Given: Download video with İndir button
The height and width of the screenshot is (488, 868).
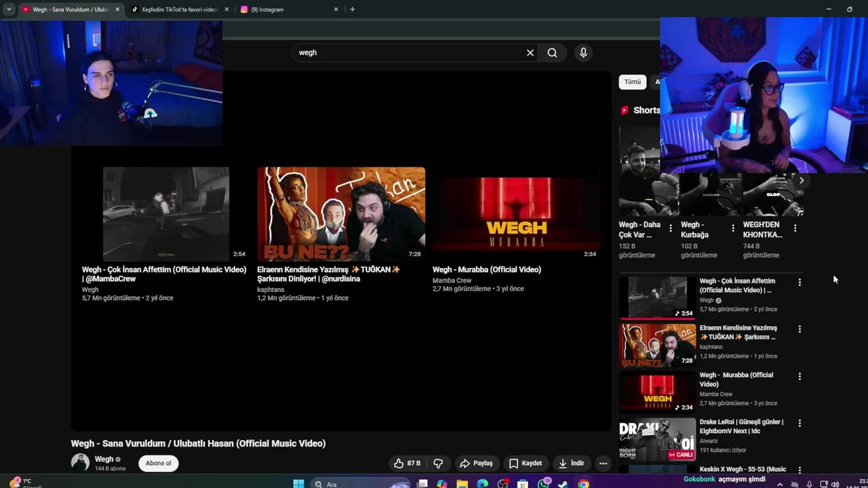Looking at the screenshot, I should 571,464.
